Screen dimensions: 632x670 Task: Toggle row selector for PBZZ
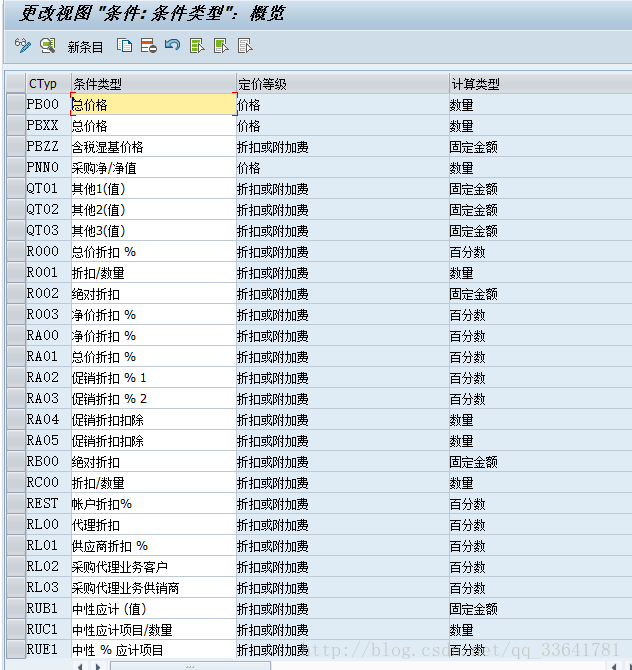pyautogui.click(x=16, y=146)
